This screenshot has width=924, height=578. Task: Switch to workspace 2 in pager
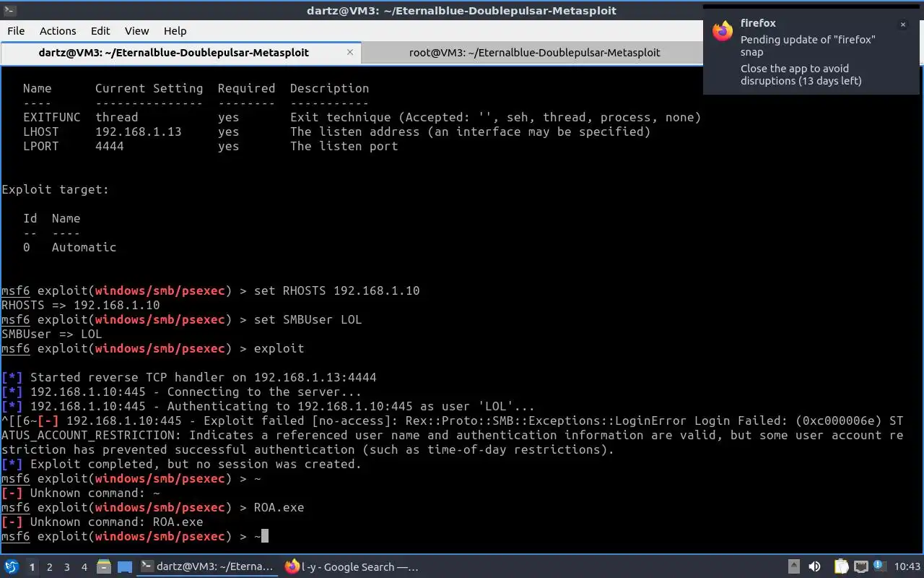[50, 567]
